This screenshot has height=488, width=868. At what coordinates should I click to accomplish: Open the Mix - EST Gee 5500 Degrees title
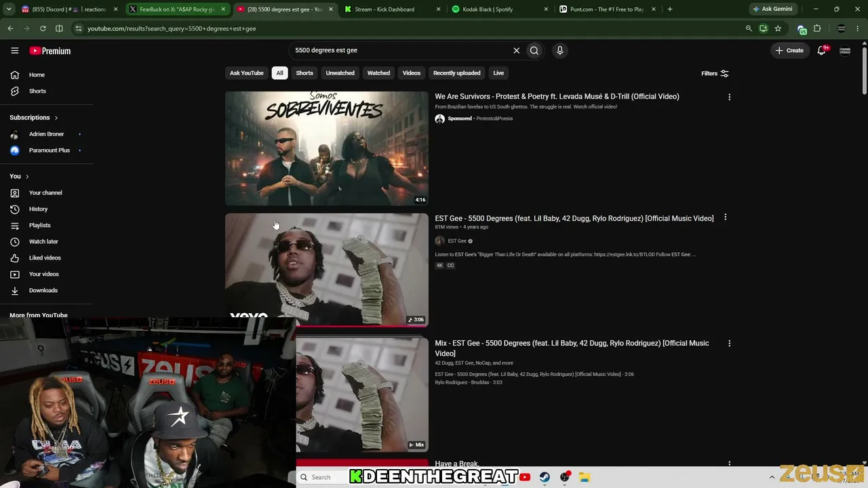[572, 348]
